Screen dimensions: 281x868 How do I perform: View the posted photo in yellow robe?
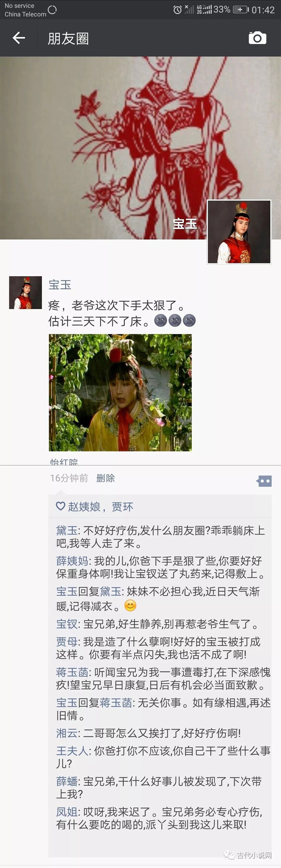[120, 392]
